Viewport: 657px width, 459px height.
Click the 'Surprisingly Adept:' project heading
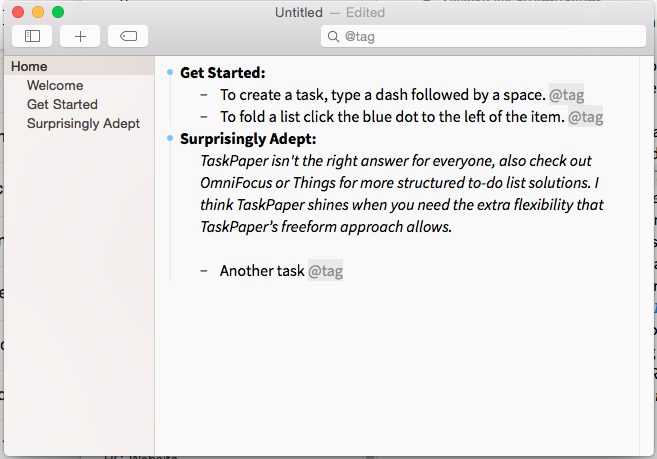point(248,139)
